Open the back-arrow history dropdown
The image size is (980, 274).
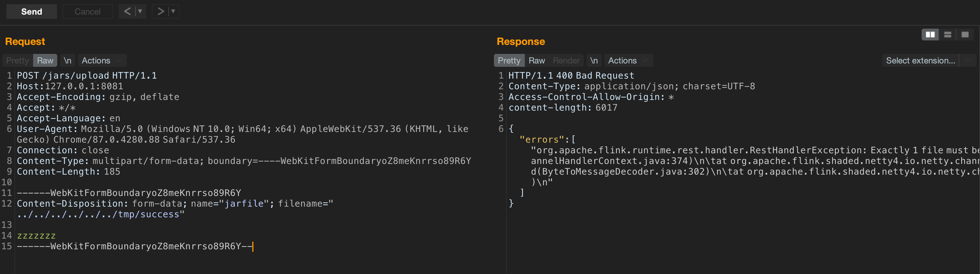tap(140, 12)
